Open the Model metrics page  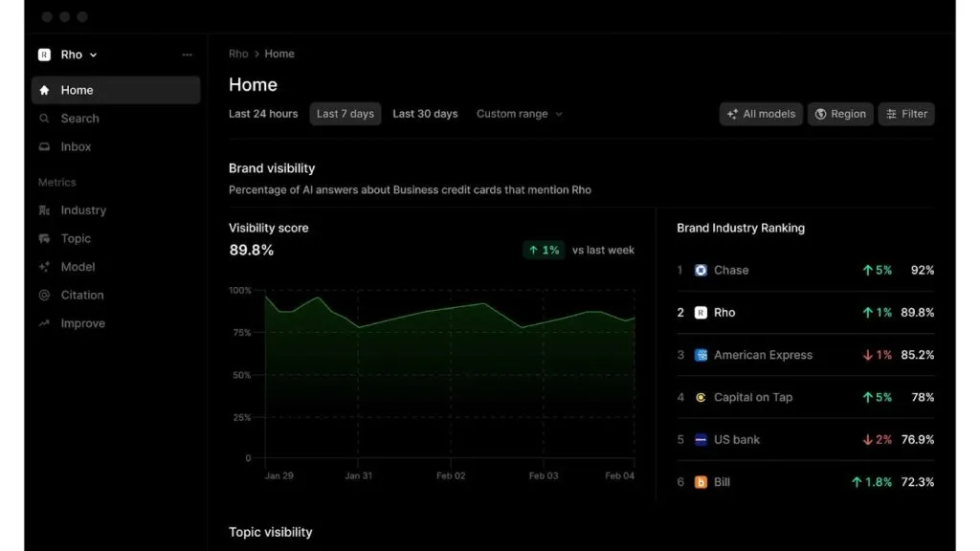pos(116,267)
